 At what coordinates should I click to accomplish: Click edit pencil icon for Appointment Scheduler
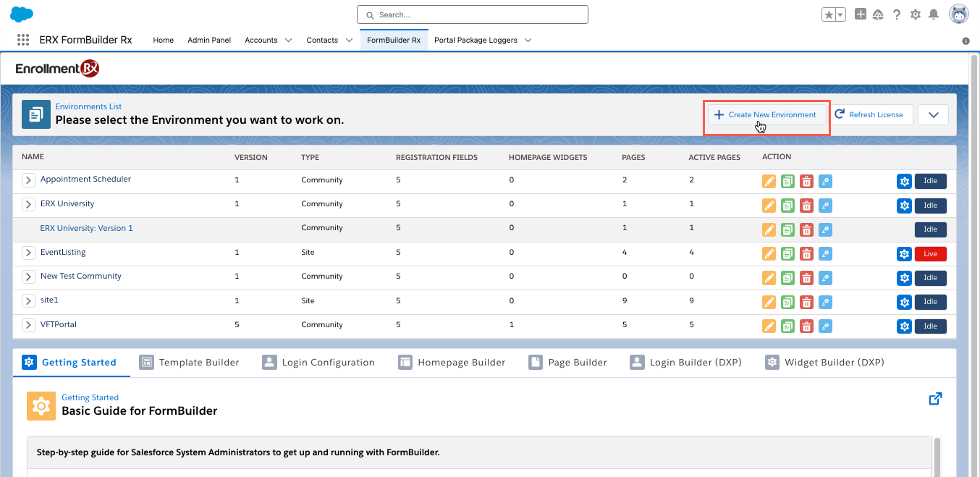769,181
